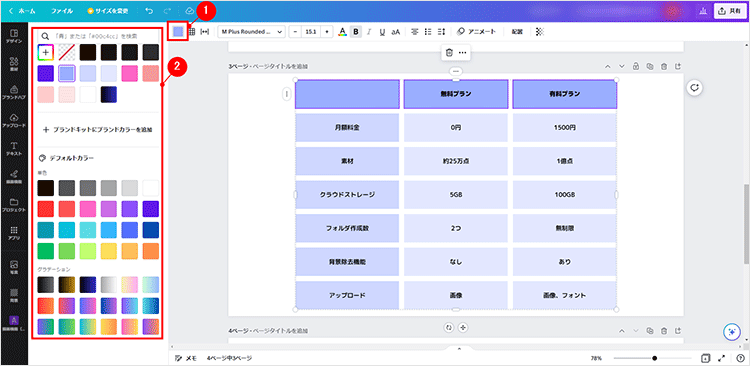Lock page 3 with the padlock icon
Screen dimensions: 750x366
(636, 66)
